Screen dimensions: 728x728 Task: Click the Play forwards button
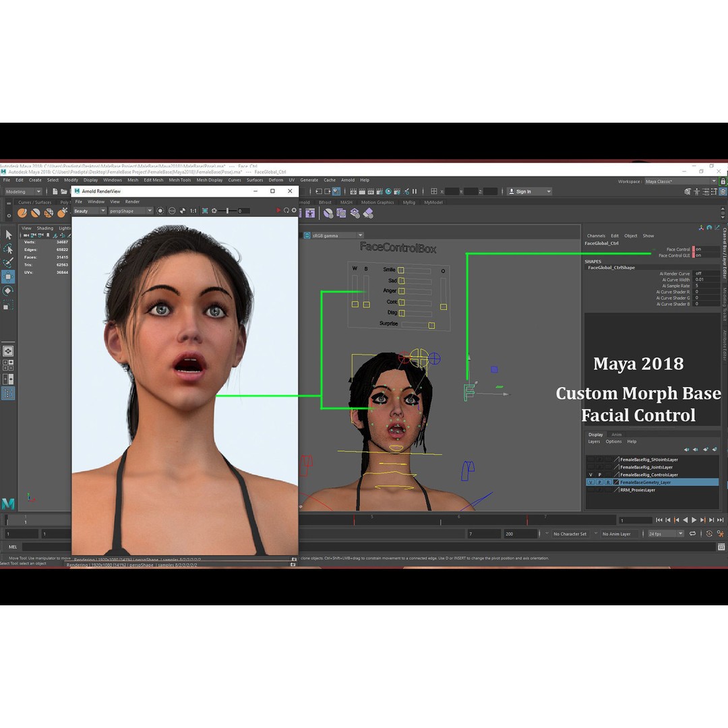coord(694,520)
